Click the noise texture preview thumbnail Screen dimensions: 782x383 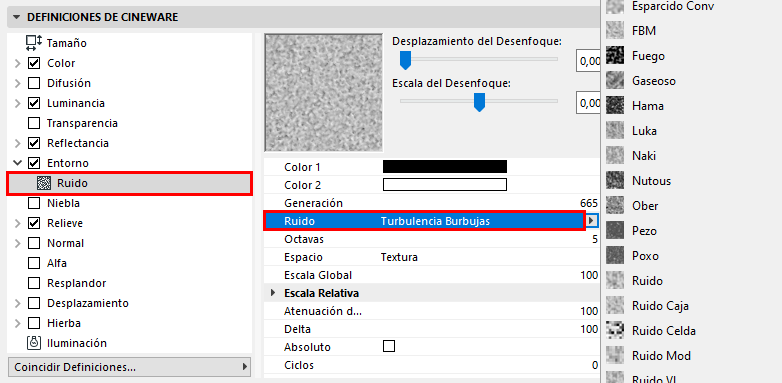click(323, 92)
